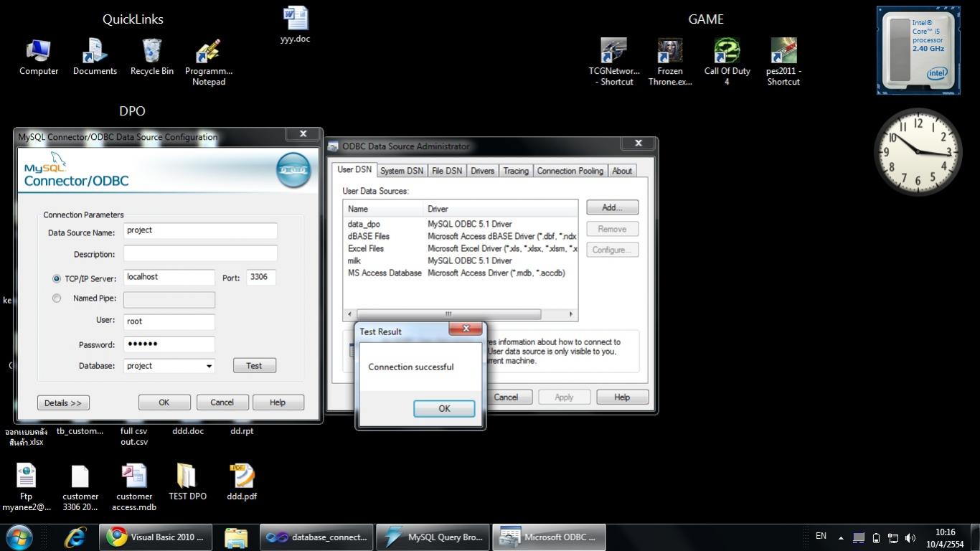Select the Call Of Duty 4 icon

727,62
